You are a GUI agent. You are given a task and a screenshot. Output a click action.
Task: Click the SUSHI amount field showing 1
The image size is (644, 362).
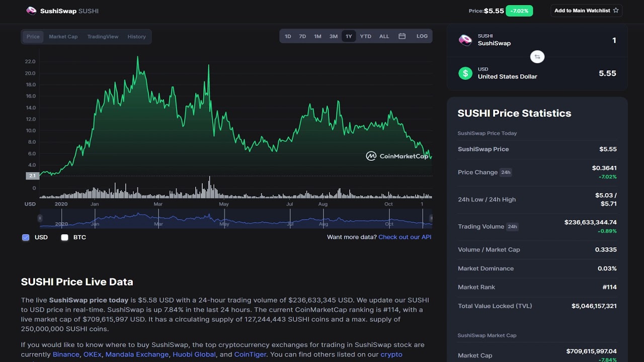coord(614,40)
